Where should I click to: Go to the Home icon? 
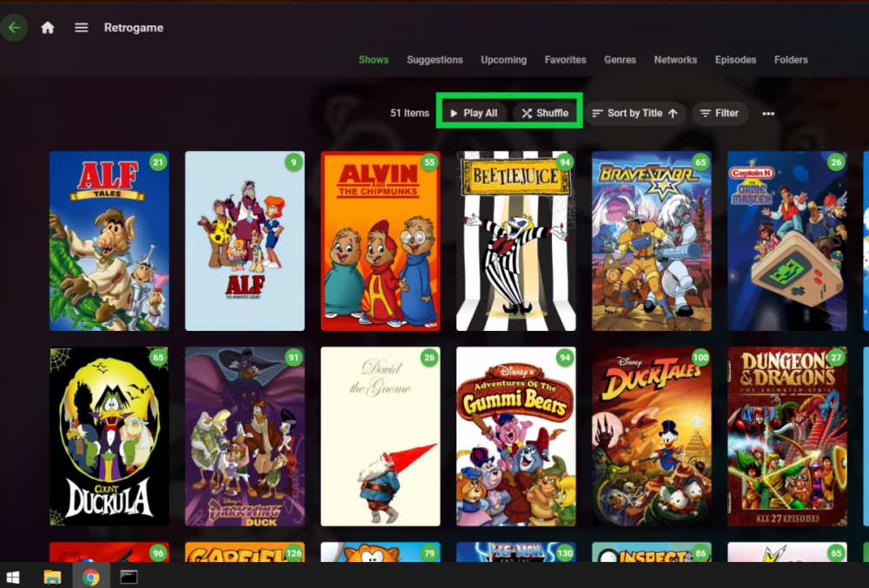point(48,28)
